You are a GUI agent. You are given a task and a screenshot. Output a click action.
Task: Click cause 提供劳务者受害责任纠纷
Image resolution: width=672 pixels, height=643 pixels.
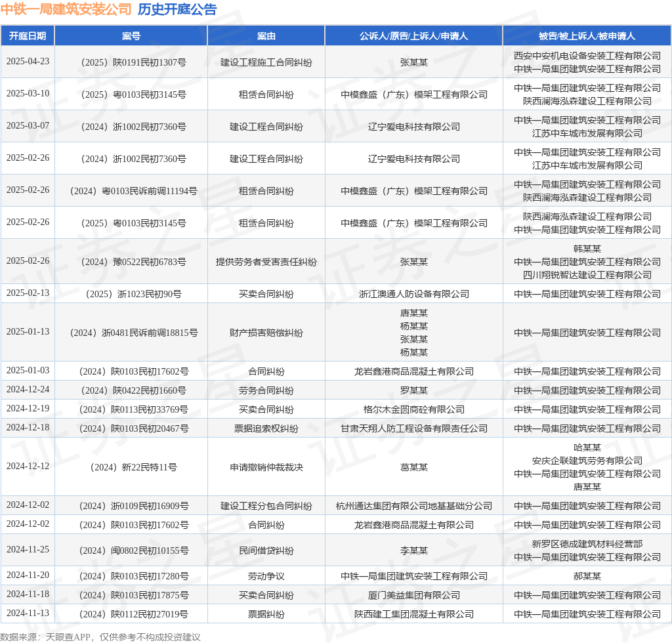click(266, 262)
